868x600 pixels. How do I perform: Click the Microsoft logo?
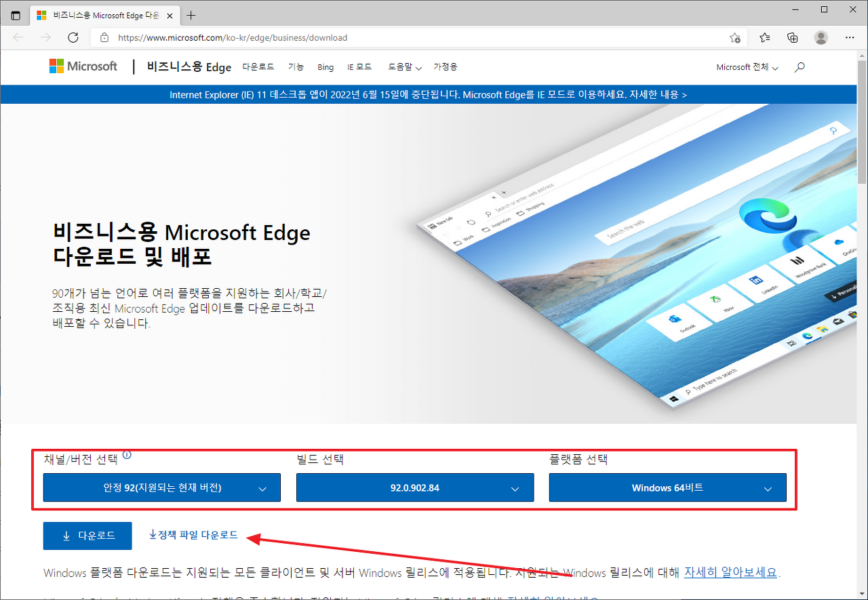pos(83,66)
